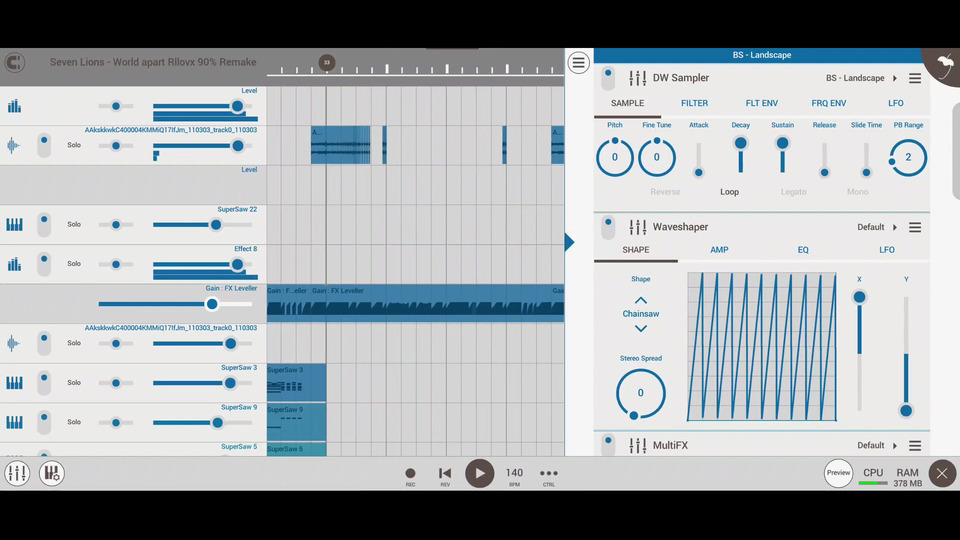The width and height of the screenshot is (960, 540).
Task: Click the top Level track bars icon
Action: 14,107
